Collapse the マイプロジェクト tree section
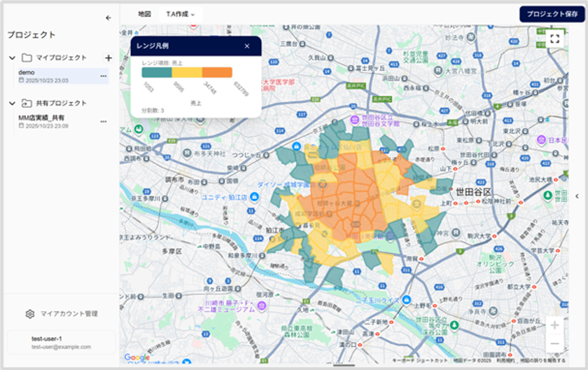 12,57
